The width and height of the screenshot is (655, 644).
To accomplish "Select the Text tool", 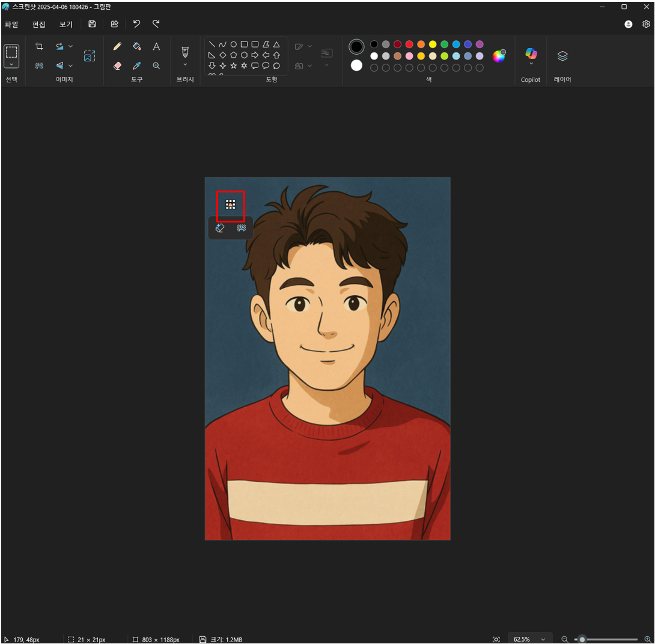I will coord(156,46).
